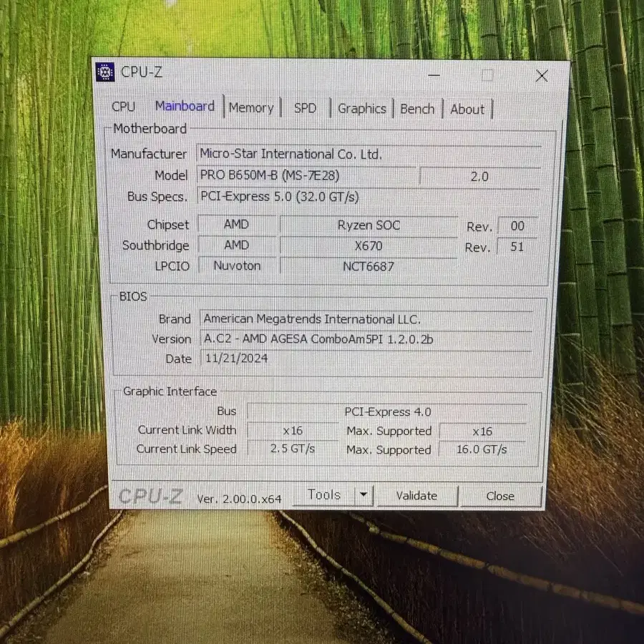The height and width of the screenshot is (644, 644).
Task: Click the BIOS Date label
Action: (179, 359)
